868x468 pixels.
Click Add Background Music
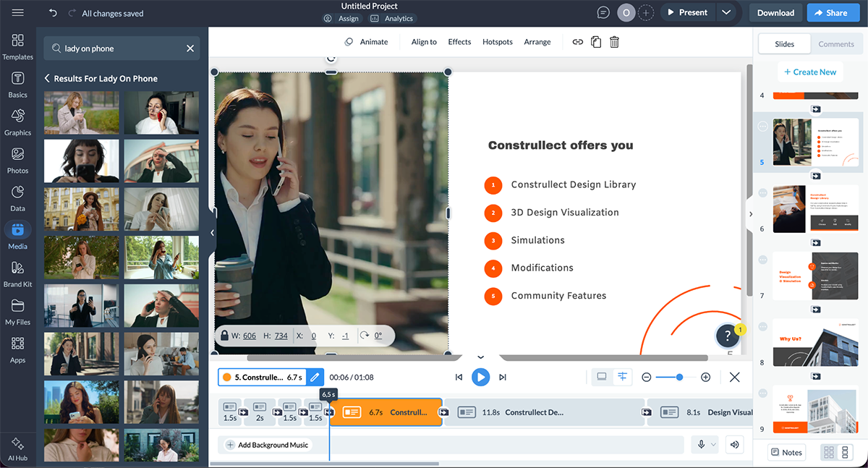point(268,445)
